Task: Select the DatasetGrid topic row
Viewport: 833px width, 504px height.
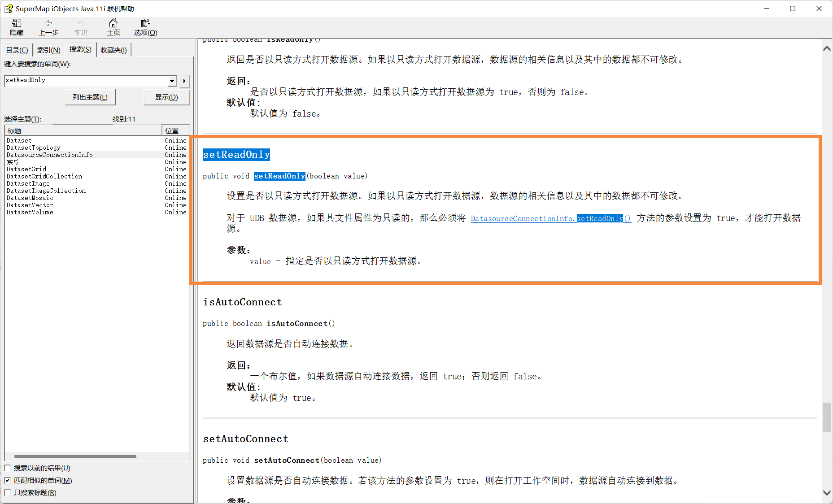Action: pyautogui.click(x=96, y=169)
